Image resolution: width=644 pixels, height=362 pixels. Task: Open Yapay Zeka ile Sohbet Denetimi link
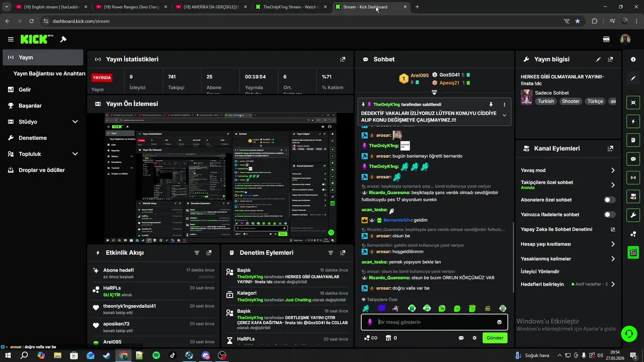568,229
